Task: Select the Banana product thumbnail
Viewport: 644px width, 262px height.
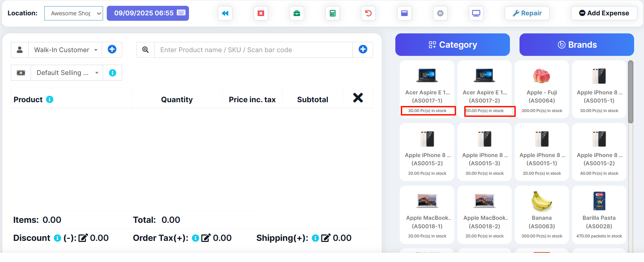Action: click(x=542, y=201)
